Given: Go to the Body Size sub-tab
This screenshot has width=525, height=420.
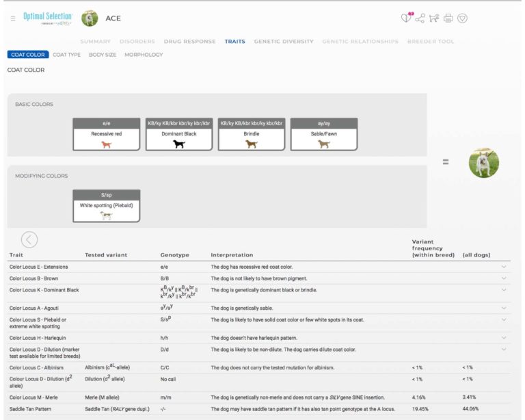Looking at the screenshot, I should 103,55.
